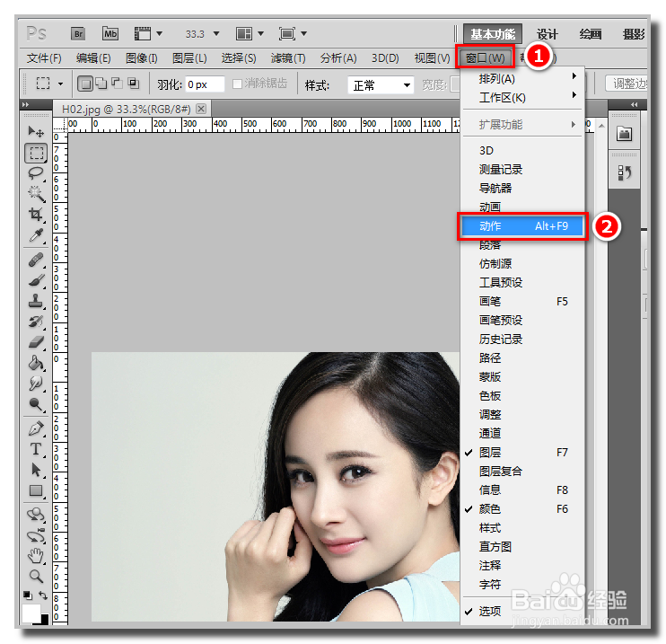Select the Hand tool
This screenshot has width=666, height=644.
click(x=36, y=556)
